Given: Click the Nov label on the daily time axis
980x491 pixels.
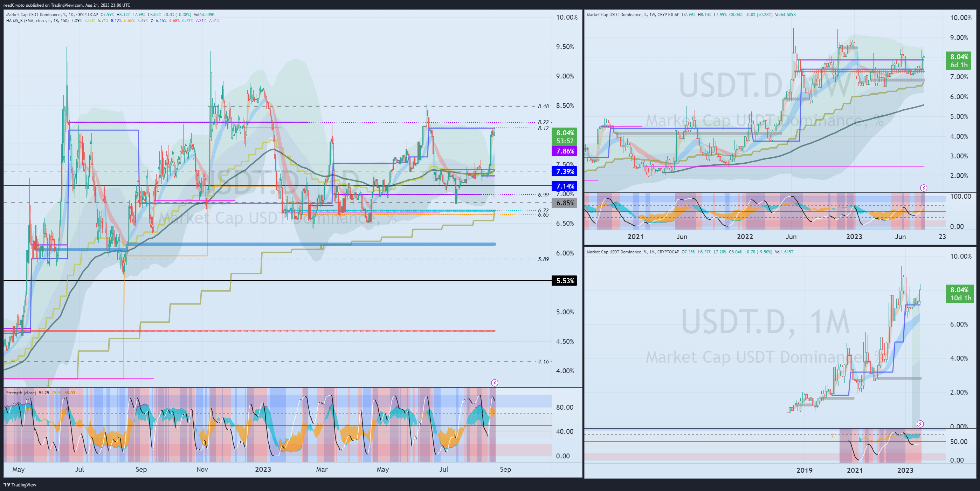Looking at the screenshot, I should point(202,469).
